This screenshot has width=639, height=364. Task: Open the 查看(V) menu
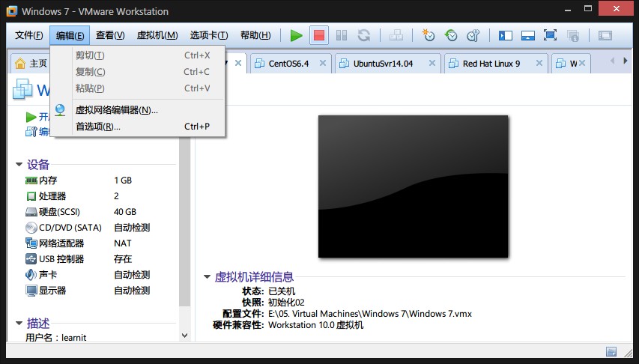coord(110,35)
